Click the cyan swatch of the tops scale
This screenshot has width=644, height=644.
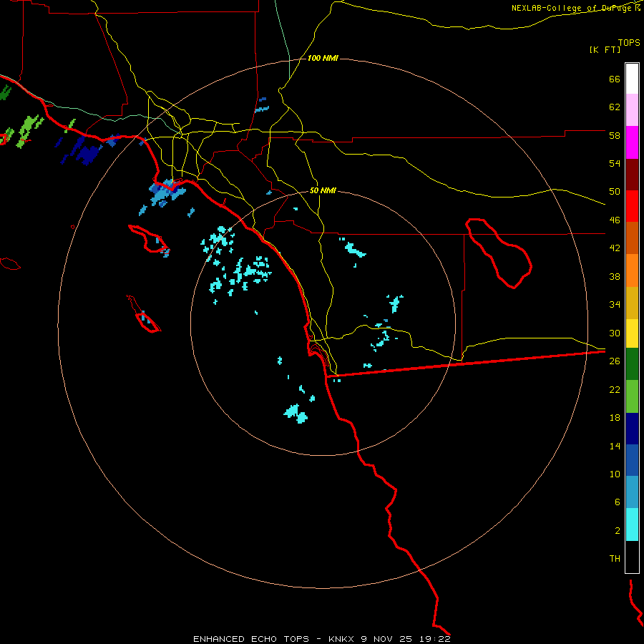(632, 525)
